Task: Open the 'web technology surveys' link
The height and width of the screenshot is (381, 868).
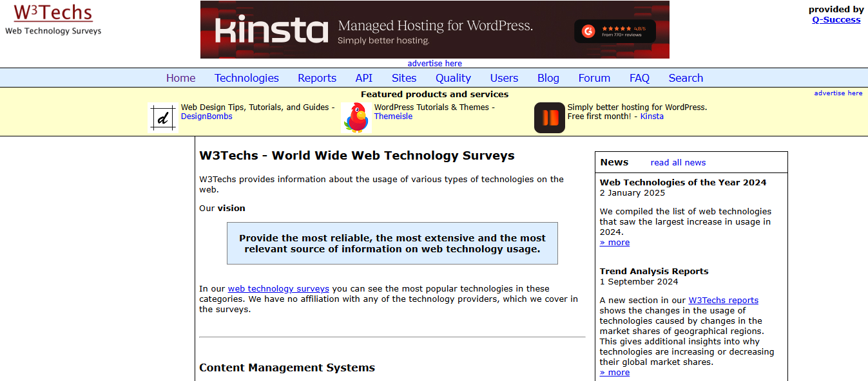Action: tap(278, 289)
